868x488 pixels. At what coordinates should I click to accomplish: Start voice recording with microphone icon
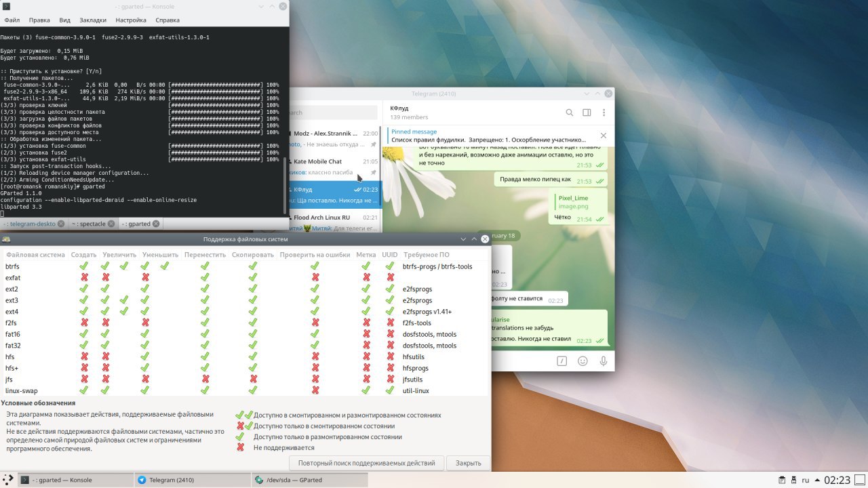(x=603, y=361)
